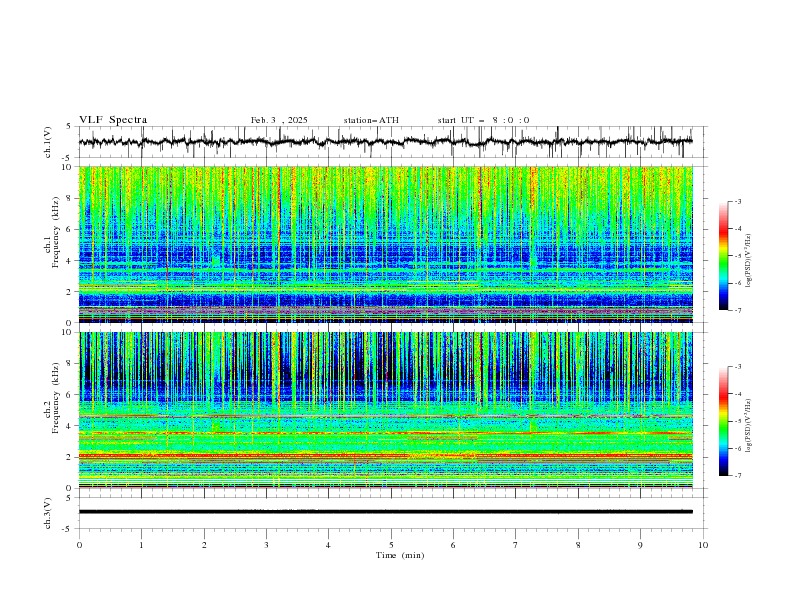Click the ch.1 voltage waveform trace
The width and height of the screenshot is (792, 612).
point(385,142)
